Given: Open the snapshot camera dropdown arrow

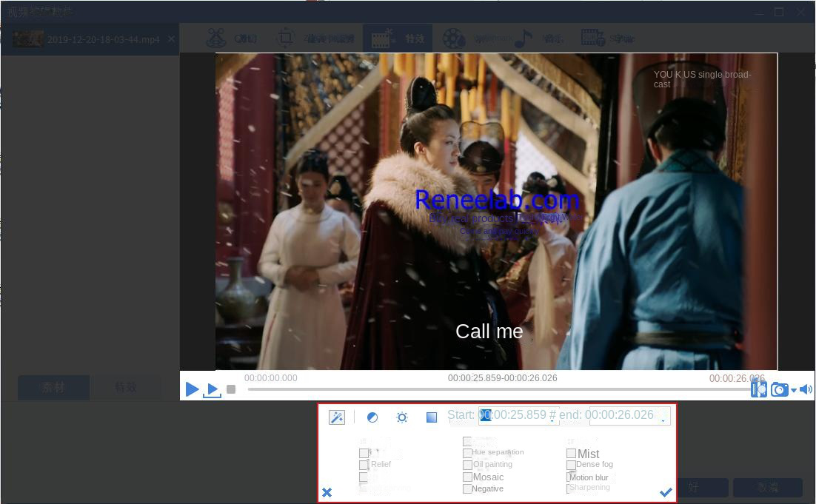Looking at the screenshot, I should (x=794, y=390).
